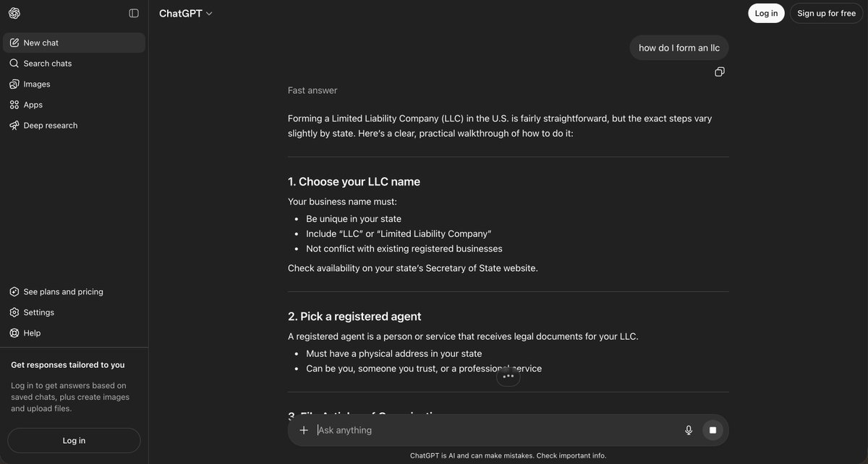The width and height of the screenshot is (868, 464).
Task: Click the Log in button at top right
Action: (766, 13)
